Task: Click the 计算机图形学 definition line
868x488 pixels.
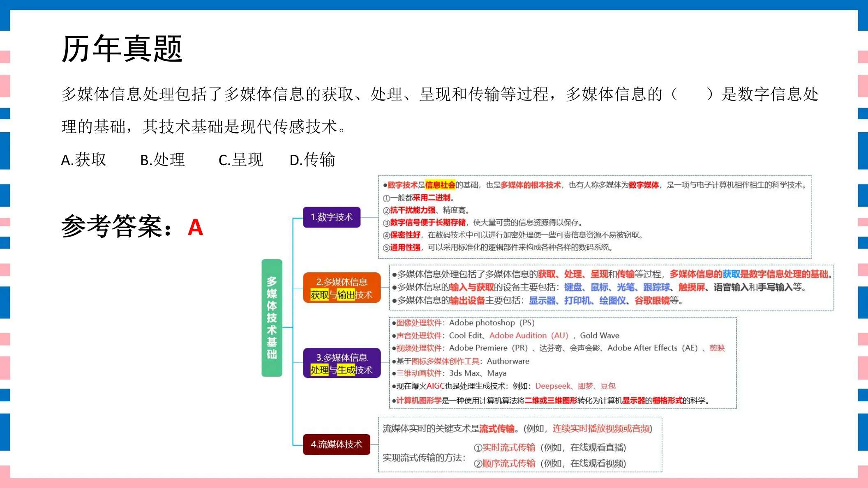Action: [551, 401]
